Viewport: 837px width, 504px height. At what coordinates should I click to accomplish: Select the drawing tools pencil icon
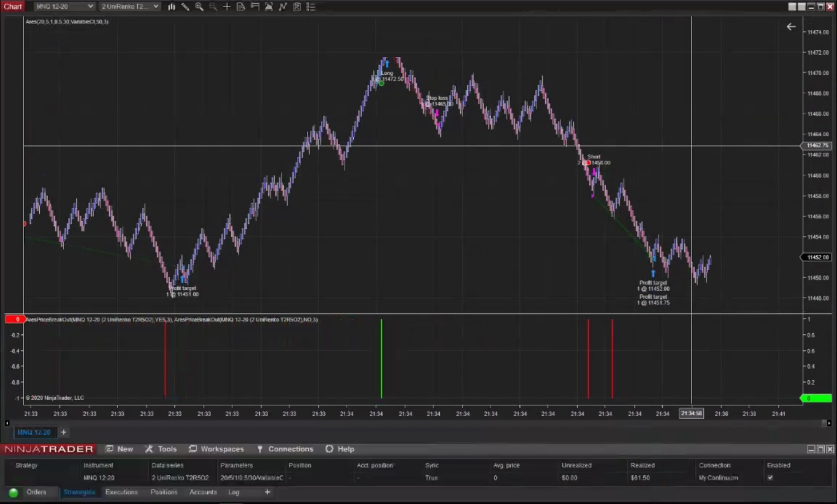[x=185, y=6]
